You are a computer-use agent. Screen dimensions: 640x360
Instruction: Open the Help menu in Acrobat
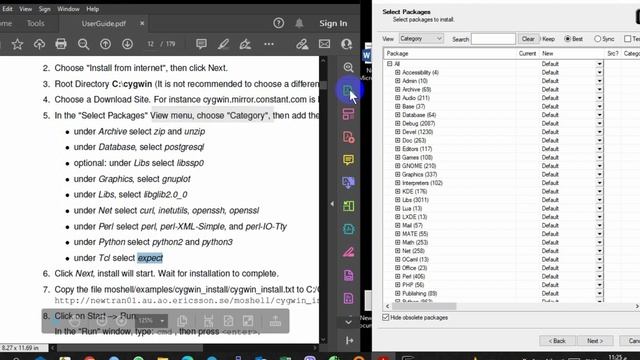click(93, 9)
